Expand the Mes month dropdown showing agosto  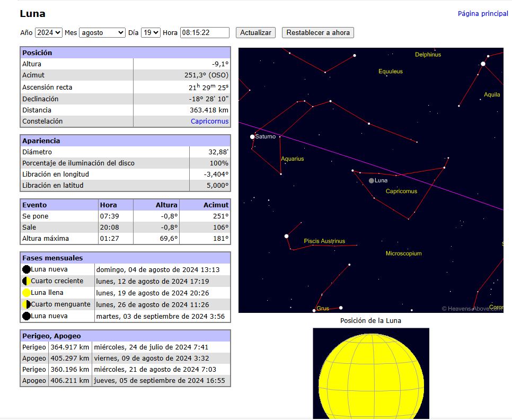point(102,33)
